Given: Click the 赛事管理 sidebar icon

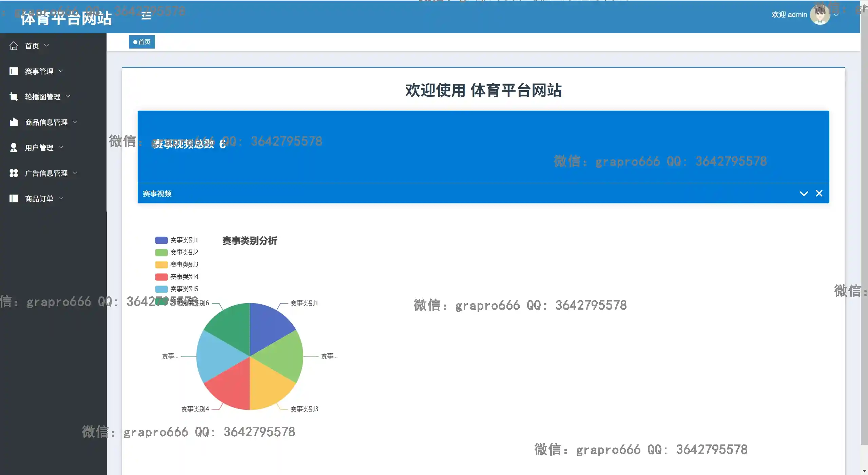Looking at the screenshot, I should pyautogui.click(x=14, y=71).
